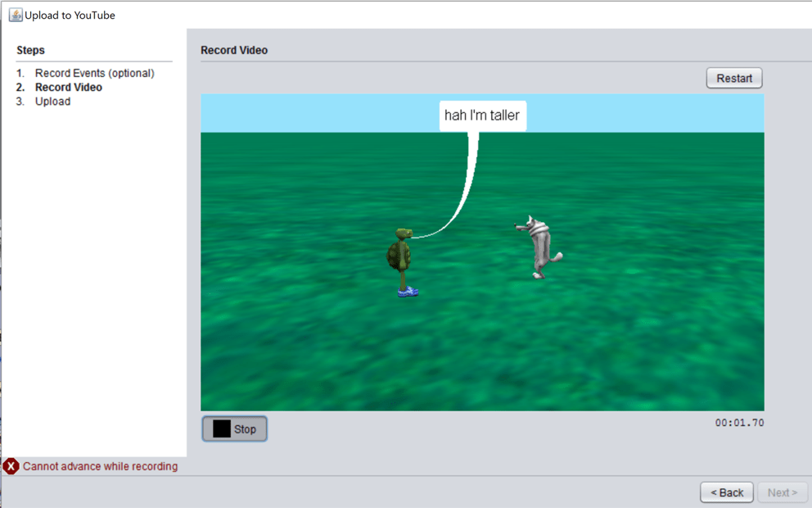
Task: Go back to the previous step
Action: pos(726,492)
